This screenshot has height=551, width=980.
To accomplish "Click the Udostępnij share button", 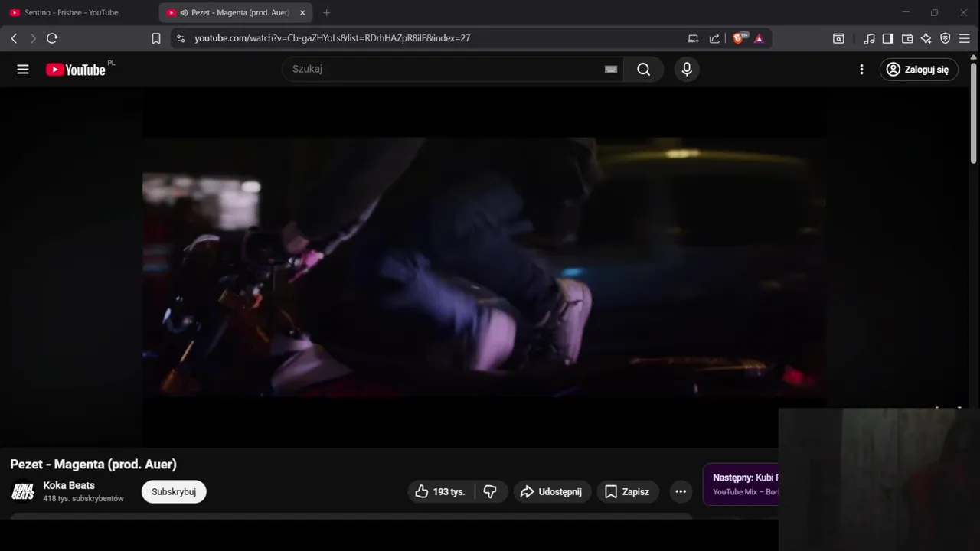I will click(552, 492).
